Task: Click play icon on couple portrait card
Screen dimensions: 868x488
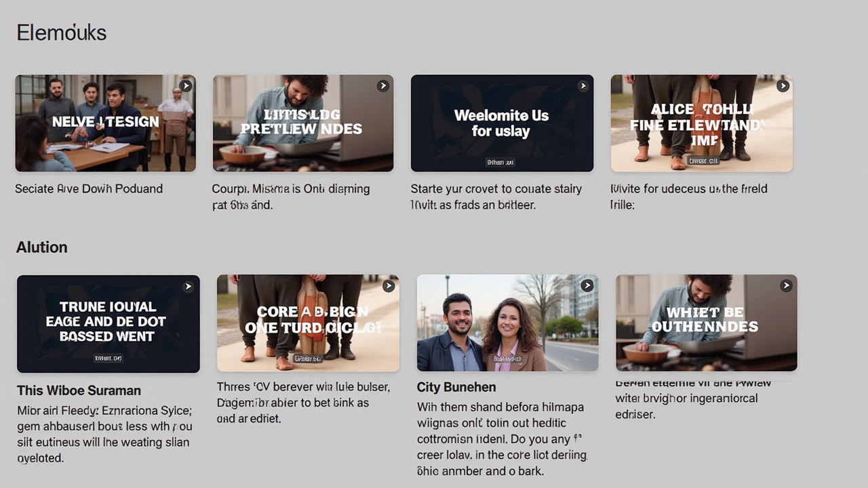Action: [587, 286]
